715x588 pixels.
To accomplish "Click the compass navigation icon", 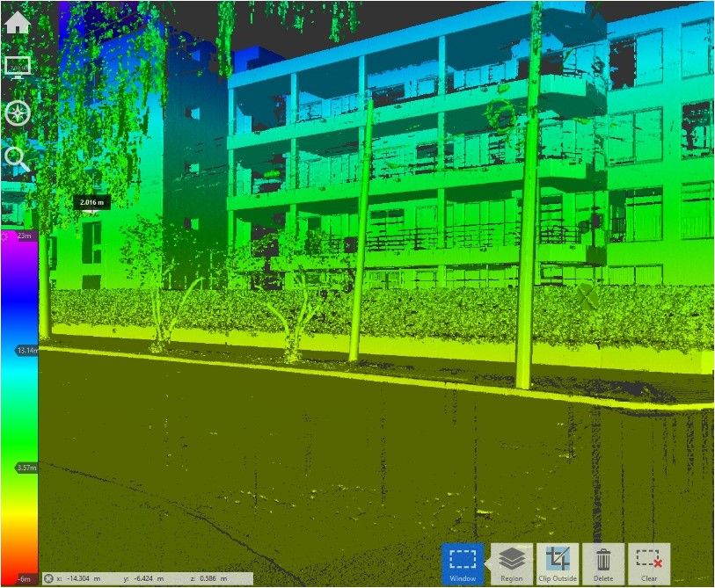I will pos(18,113).
